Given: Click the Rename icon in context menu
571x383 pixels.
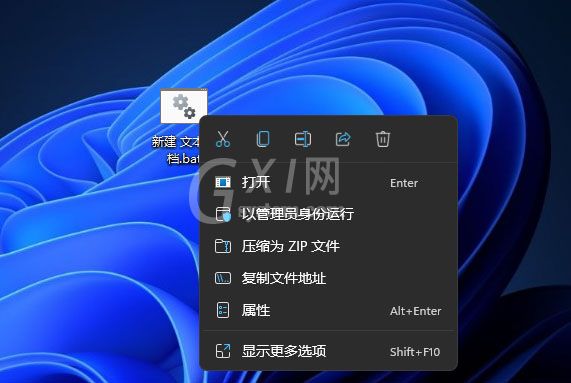Looking at the screenshot, I should click(x=303, y=139).
